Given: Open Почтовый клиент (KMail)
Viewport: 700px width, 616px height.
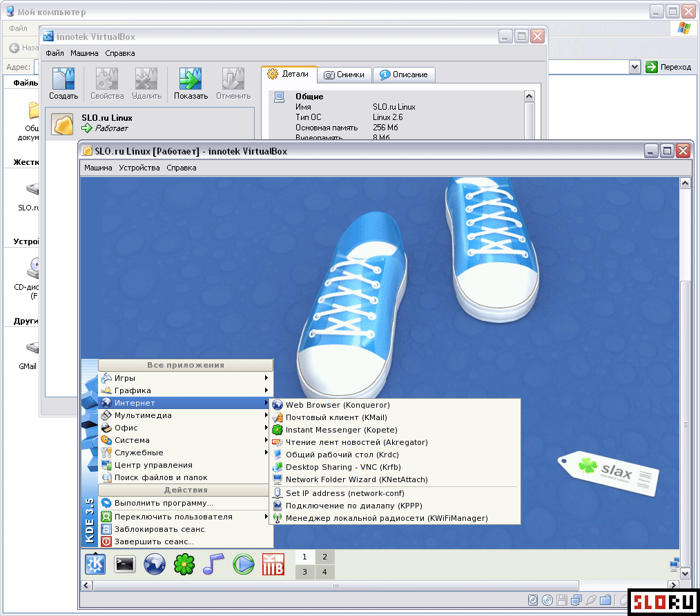Looking at the screenshot, I should pos(395,417).
